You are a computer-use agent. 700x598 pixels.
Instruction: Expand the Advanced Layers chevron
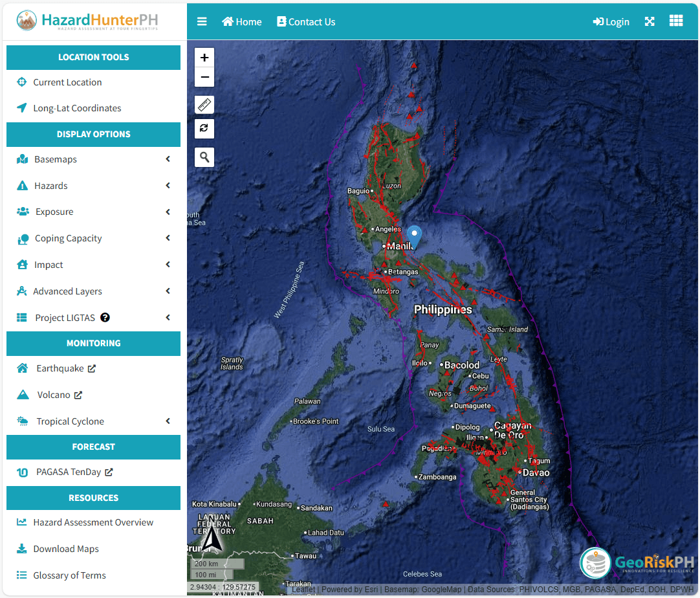pos(168,291)
